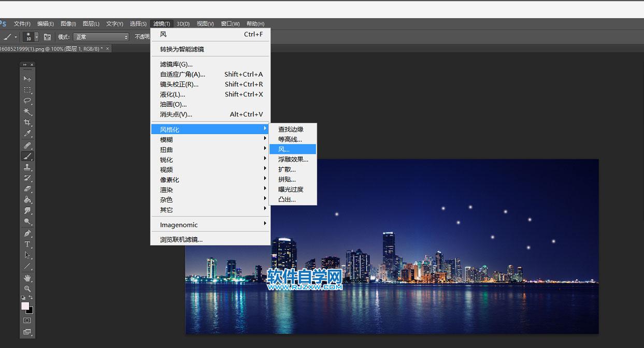The width and height of the screenshot is (644, 348).
Task: Open the 模式 blending mode dropdown
Action: pyautogui.click(x=101, y=37)
